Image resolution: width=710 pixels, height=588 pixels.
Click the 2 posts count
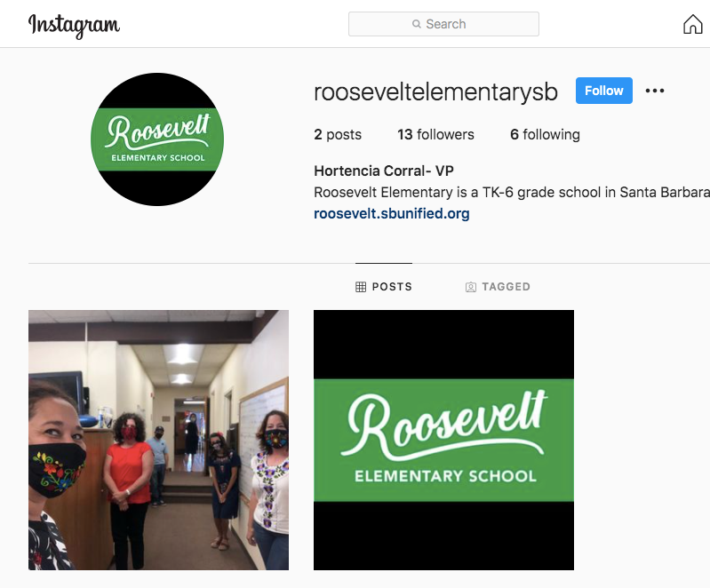pos(338,134)
